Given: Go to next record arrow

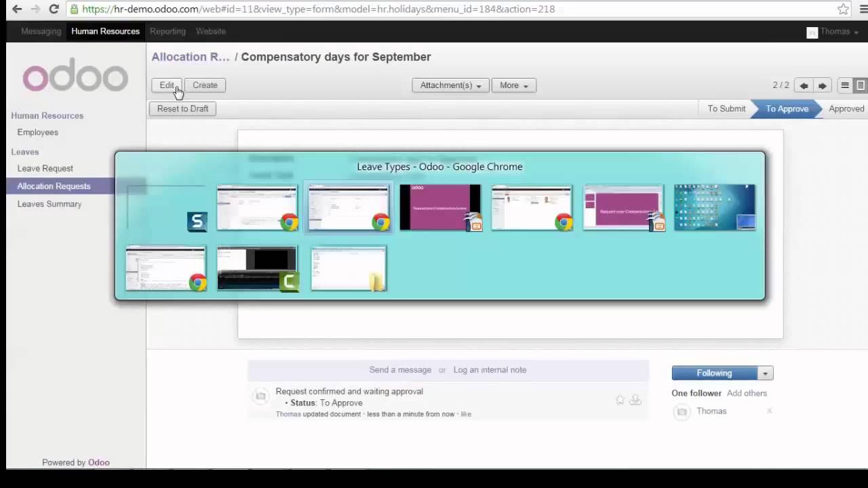Looking at the screenshot, I should coord(822,85).
